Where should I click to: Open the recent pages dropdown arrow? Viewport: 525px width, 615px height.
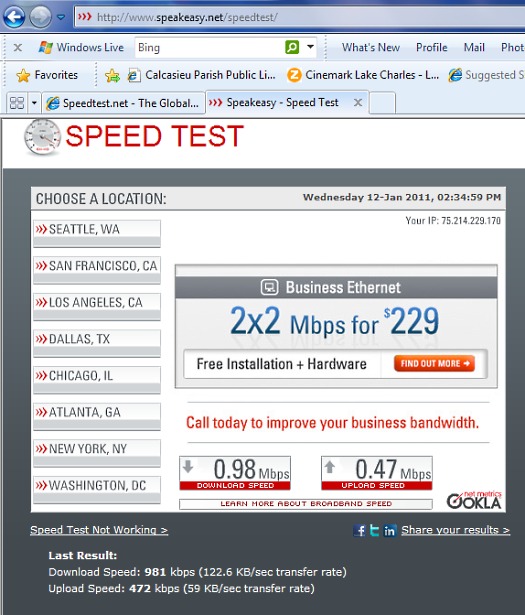(61, 17)
